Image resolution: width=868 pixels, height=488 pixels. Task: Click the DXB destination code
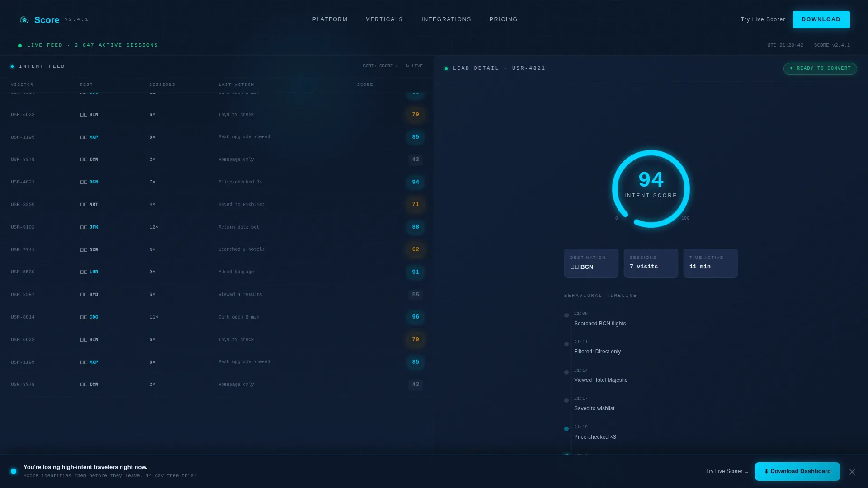(x=94, y=250)
